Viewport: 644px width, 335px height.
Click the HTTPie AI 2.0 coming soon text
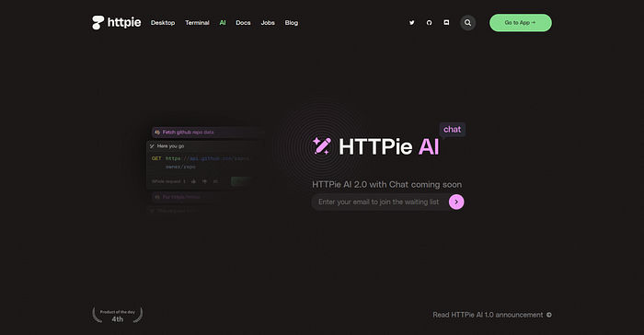tap(387, 185)
